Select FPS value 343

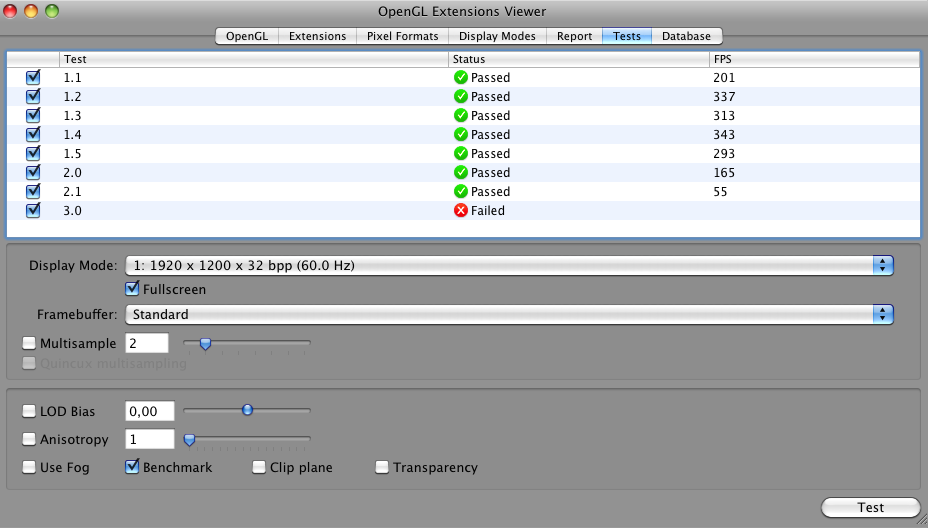(724, 134)
